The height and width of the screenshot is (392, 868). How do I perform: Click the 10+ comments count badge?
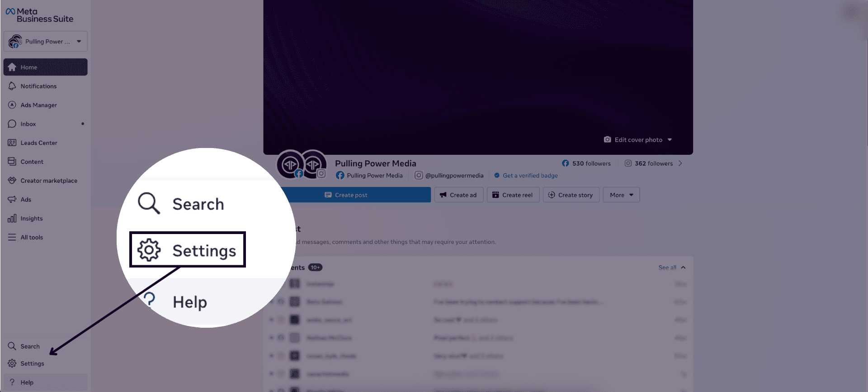(315, 268)
